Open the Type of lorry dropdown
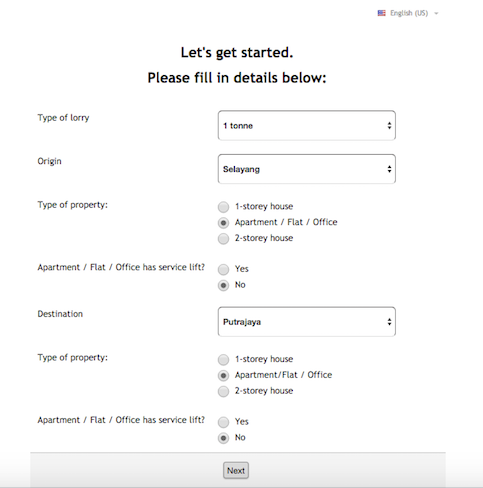Image resolution: width=483 pixels, height=488 pixels. coord(307,126)
